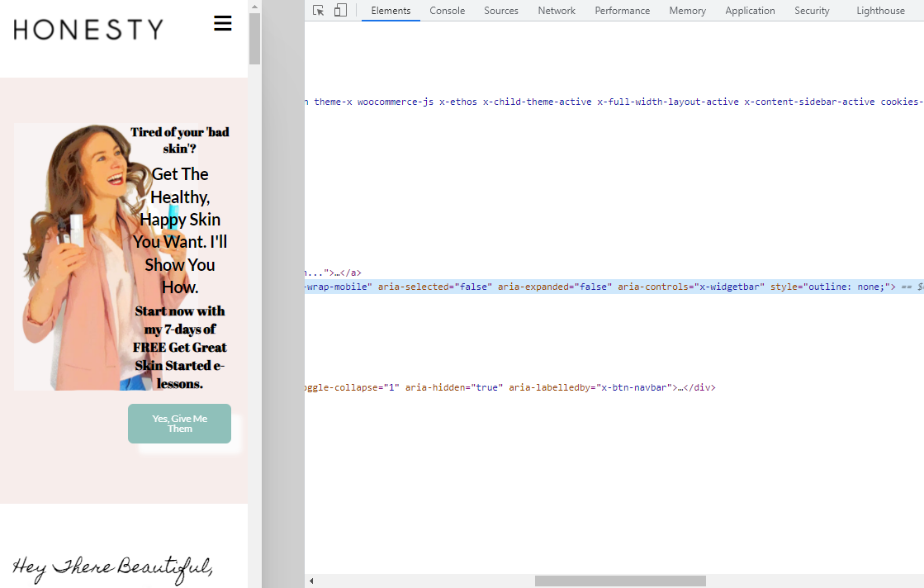Select the highlighted aria-controls="x-widgetbar" DOM line
Viewport: 924px width, 588px height.
tap(614, 287)
